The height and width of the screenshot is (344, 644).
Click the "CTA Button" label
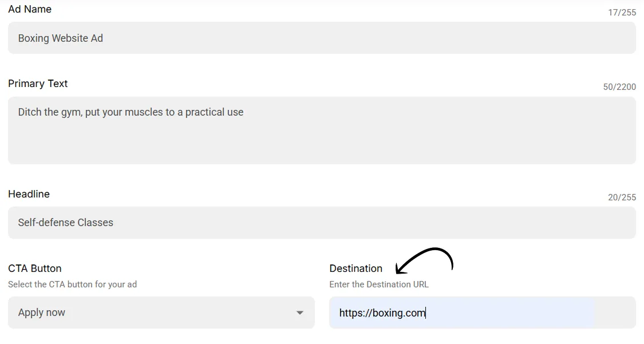click(34, 268)
